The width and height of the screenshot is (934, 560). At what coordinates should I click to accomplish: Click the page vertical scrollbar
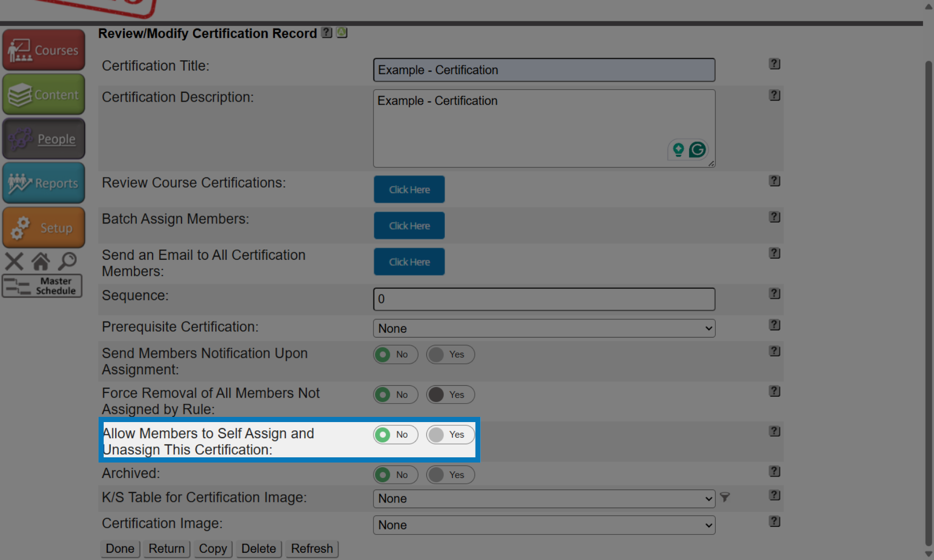[928, 303]
